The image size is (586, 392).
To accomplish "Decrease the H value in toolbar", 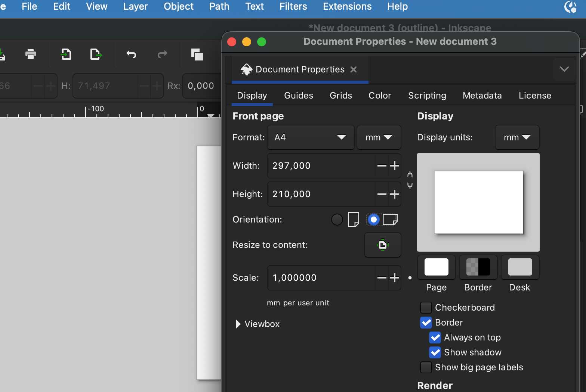I will point(144,86).
